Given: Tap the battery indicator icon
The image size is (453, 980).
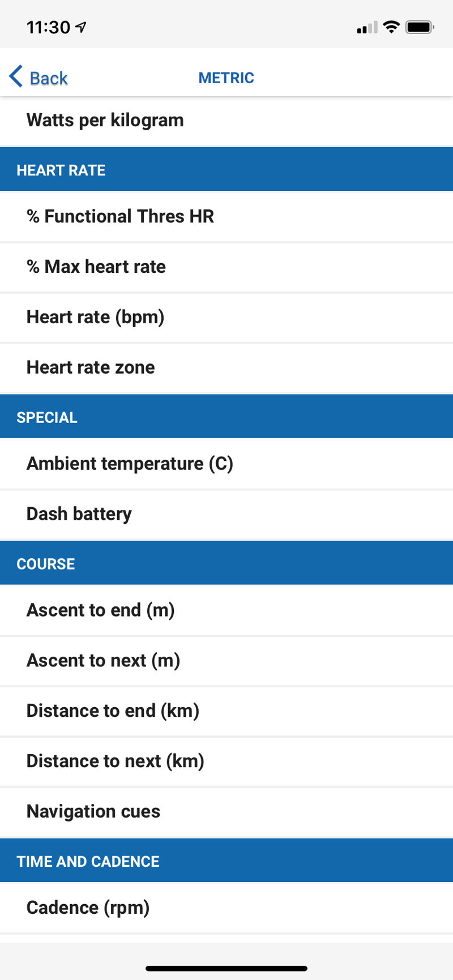Looking at the screenshot, I should point(420,27).
